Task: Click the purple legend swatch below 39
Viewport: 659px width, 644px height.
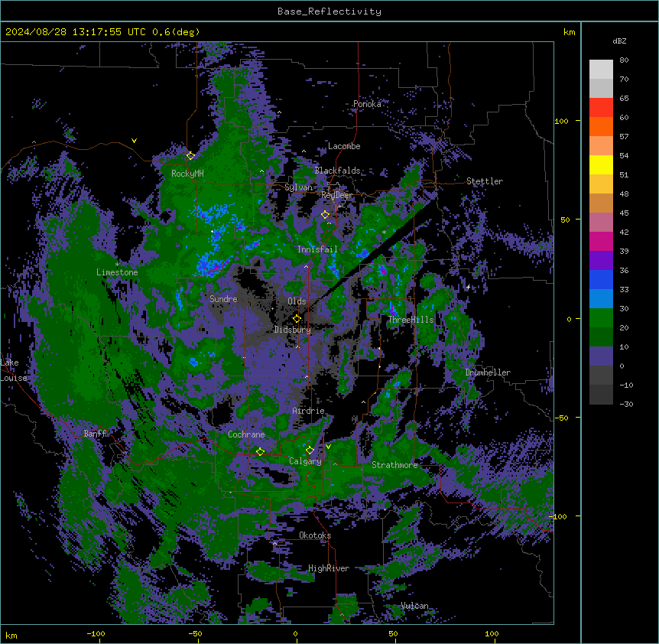Action: [601, 260]
